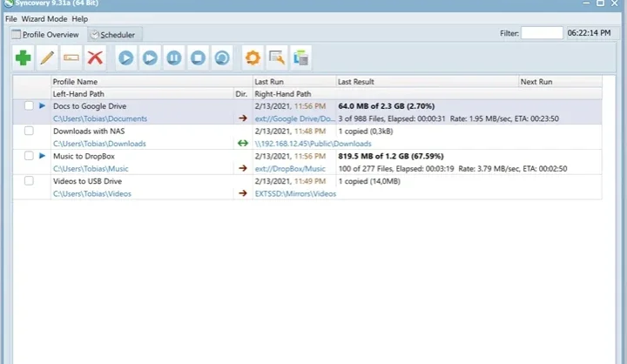Open the Help menu

point(79,19)
